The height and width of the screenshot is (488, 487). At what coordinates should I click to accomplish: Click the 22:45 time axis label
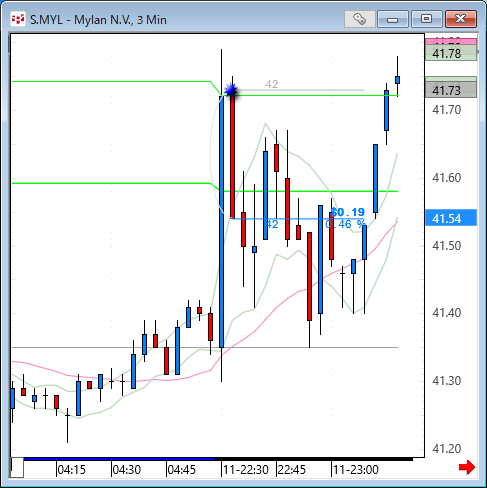(292, 470)
